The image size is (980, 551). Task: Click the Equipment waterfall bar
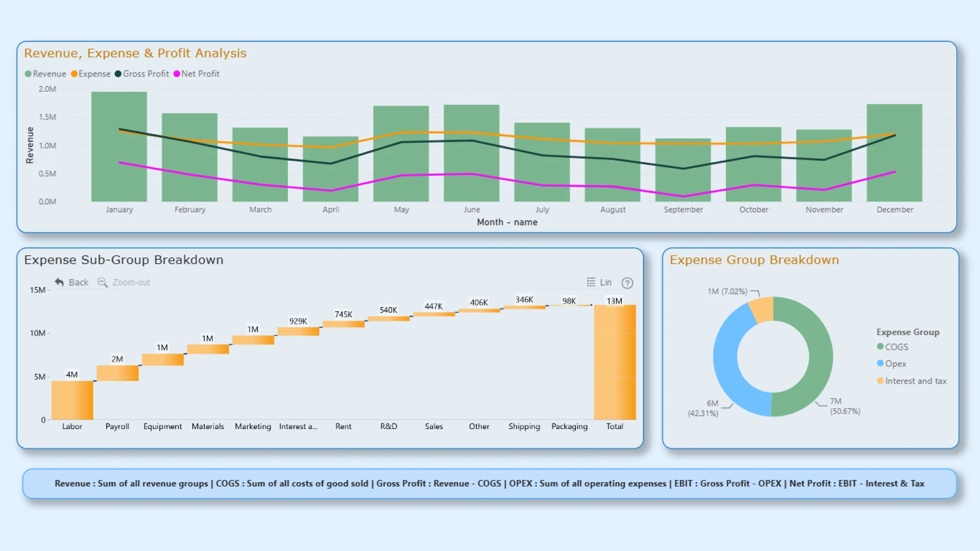pos(162,360)
